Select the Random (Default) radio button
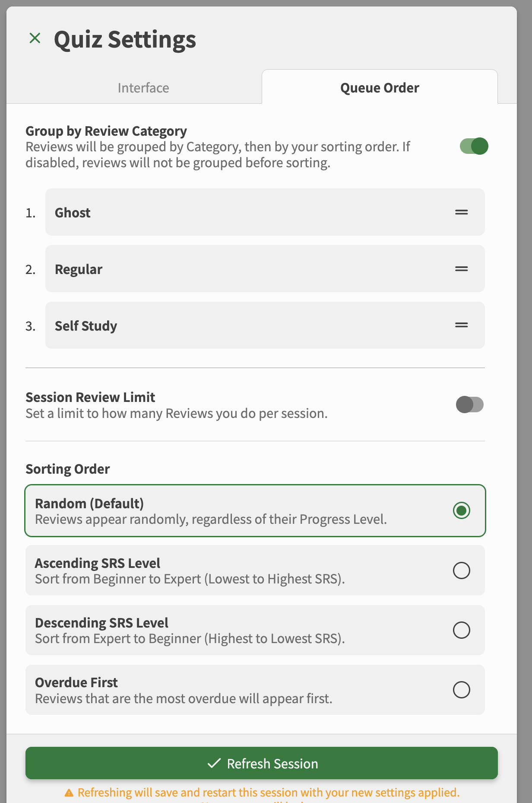 [461, 510]
